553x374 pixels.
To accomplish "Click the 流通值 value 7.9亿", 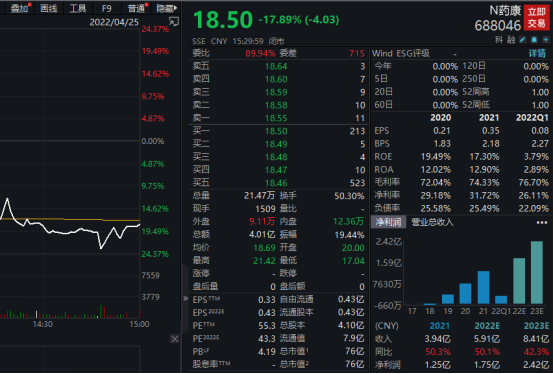I will [x=354, y=338].
